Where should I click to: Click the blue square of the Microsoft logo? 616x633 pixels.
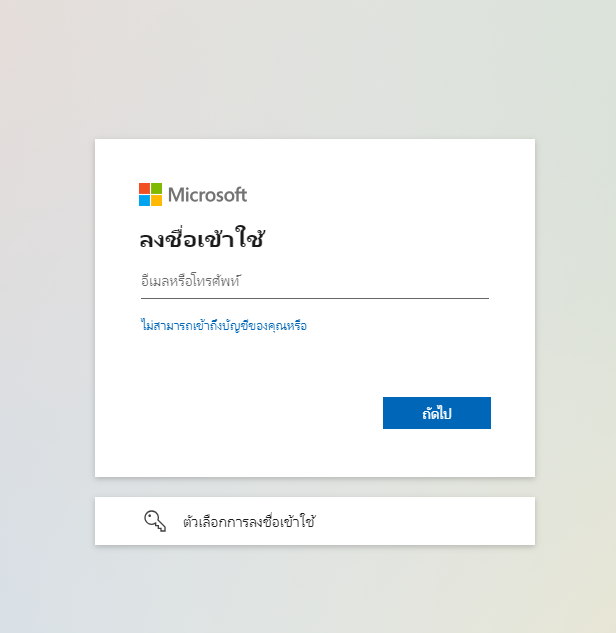coord(144,200)
